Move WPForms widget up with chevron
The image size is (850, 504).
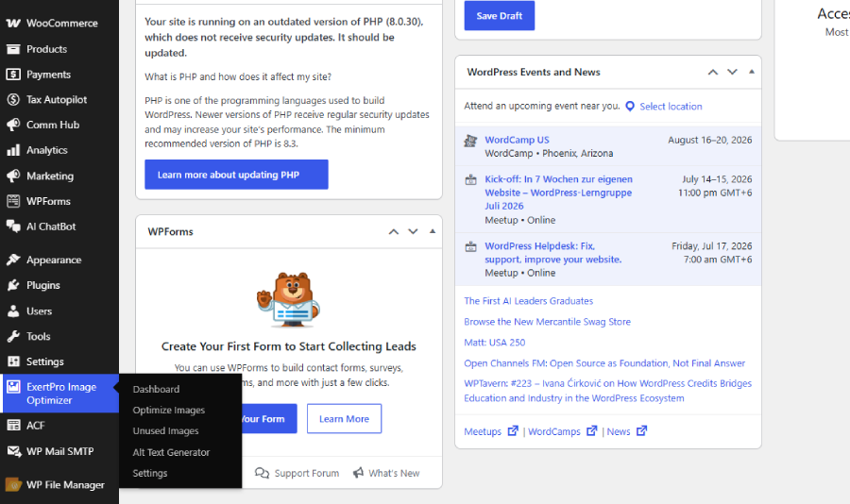click(394, 232)
